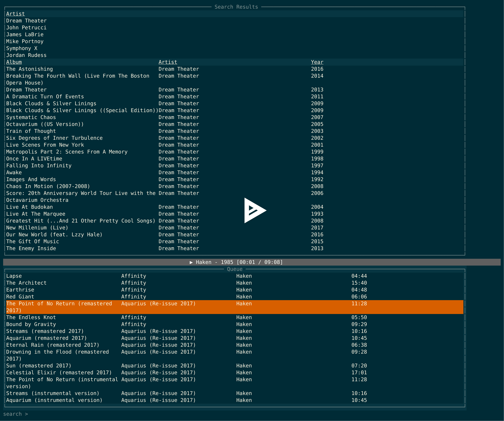
Task: Click the asciinema play button overlay
Action: click(x=255, y=210)
